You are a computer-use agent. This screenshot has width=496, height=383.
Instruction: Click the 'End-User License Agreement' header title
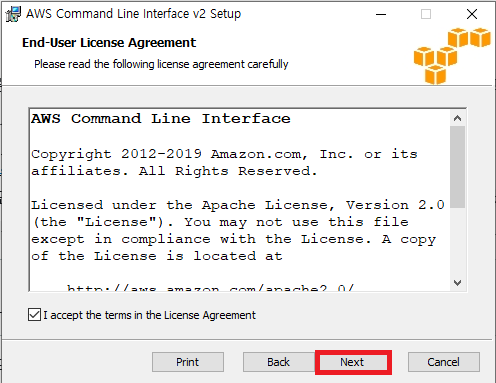[109, 43]
